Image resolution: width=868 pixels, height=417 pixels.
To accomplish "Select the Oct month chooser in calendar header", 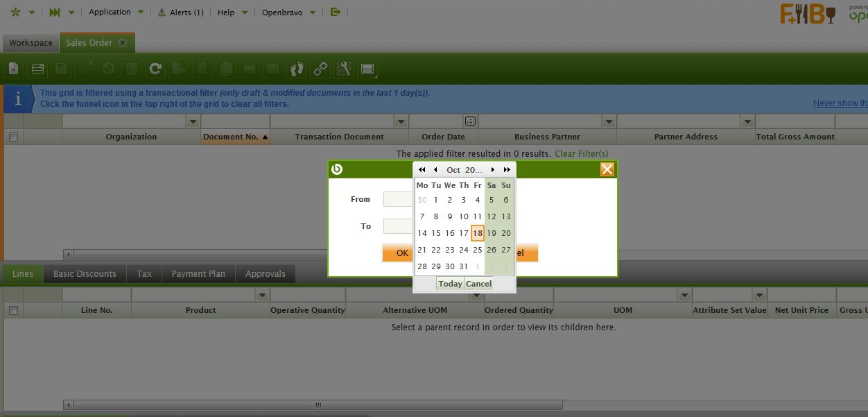I will coord(453,170).
